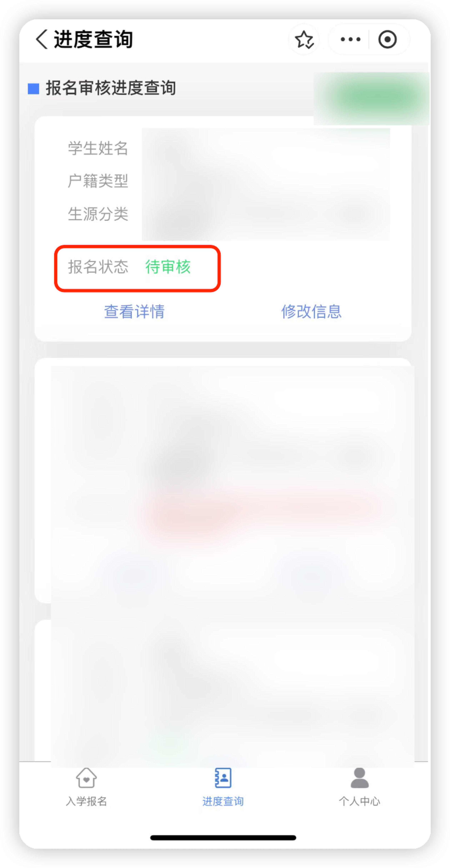Open the three-dot more menu

pyautogui.click(x=350, y=39)
